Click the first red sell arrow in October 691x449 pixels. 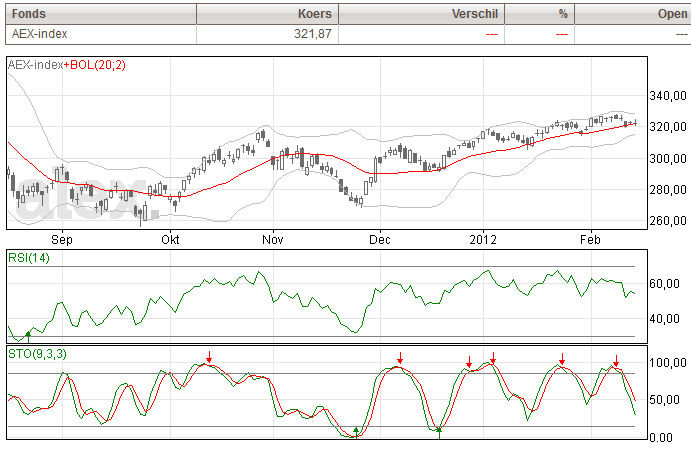point(209,357)
